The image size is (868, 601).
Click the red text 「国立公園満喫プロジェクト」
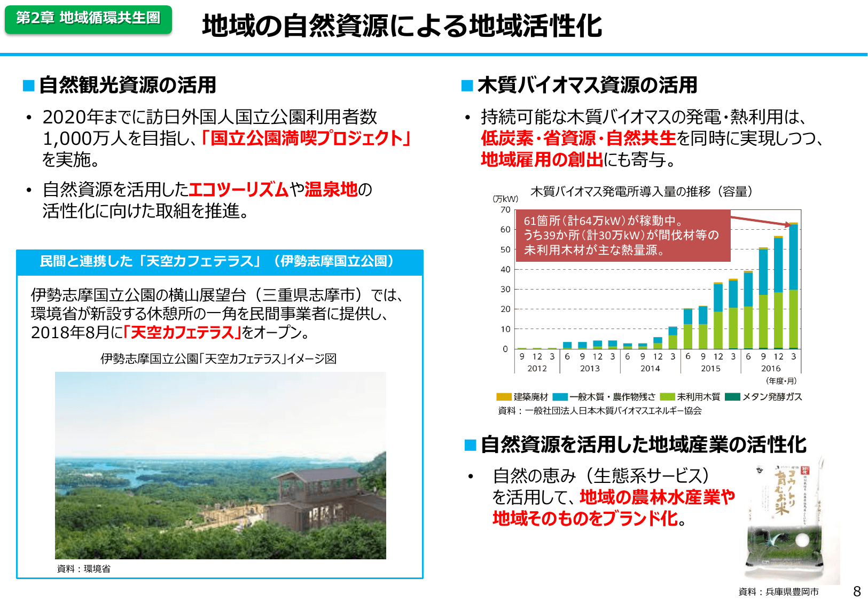tap(306, 138)
